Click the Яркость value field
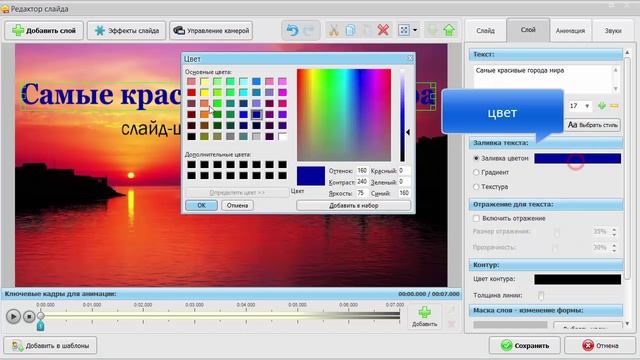Image resolution: width=640 pixels, height=360 pixels. click(362, 193)
